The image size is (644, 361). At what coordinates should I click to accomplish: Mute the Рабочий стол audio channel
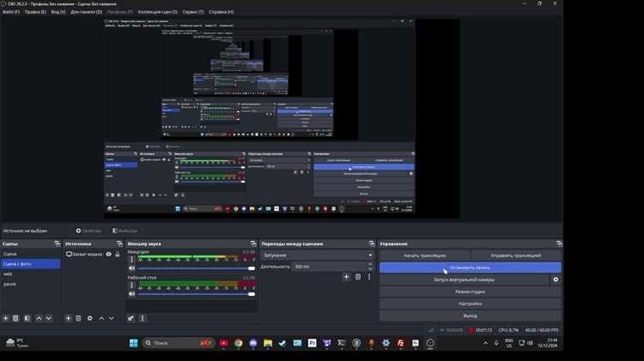tap(132, 294)
